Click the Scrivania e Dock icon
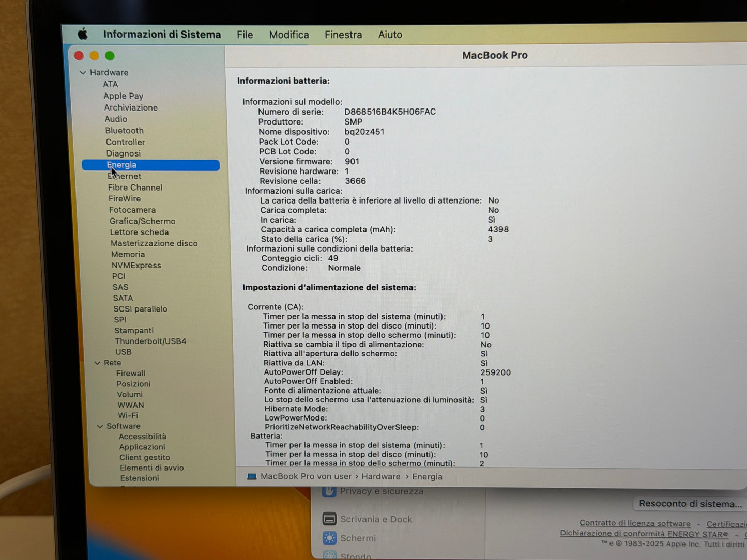Image resolution: width=747 pixels, height=560 pixels. 329,519
